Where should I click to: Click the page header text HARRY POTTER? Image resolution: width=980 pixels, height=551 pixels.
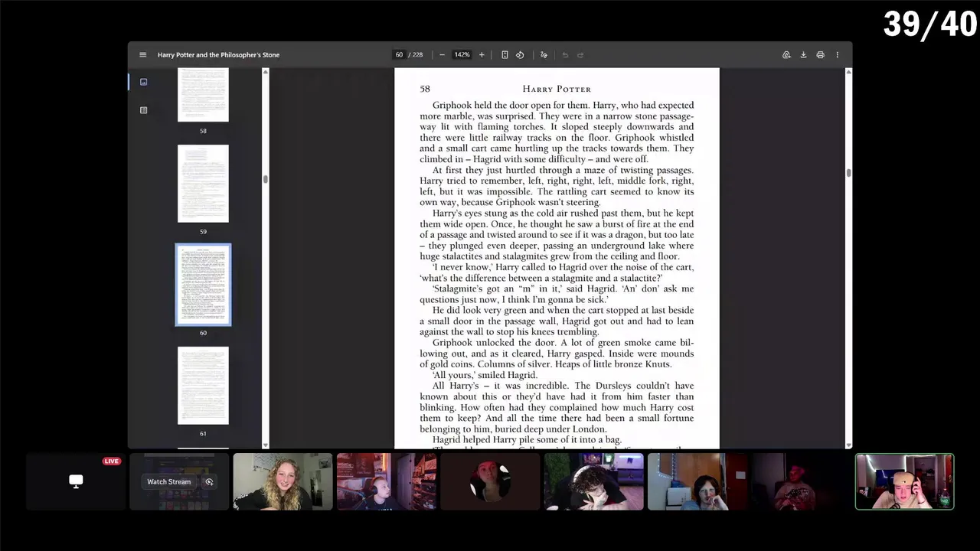557,89
